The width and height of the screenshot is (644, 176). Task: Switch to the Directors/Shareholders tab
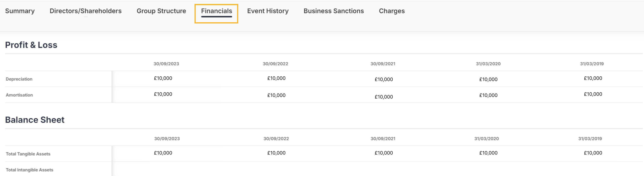86,11
